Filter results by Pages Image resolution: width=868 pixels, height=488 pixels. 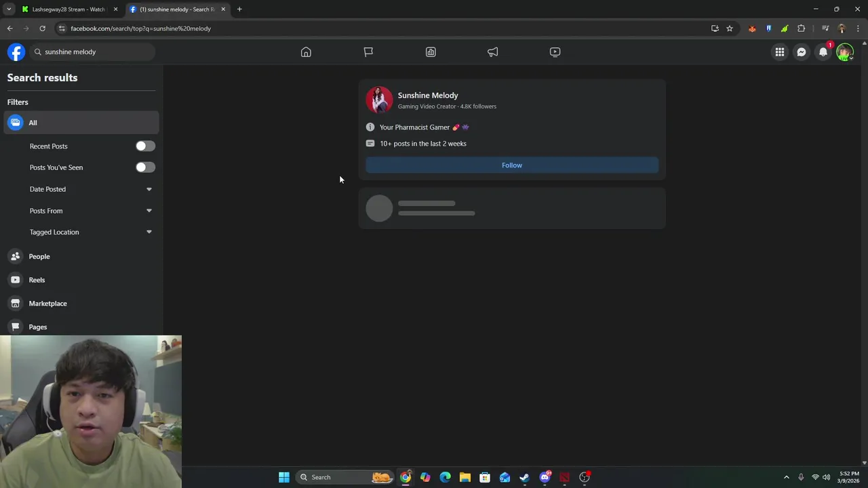point(81,327)
